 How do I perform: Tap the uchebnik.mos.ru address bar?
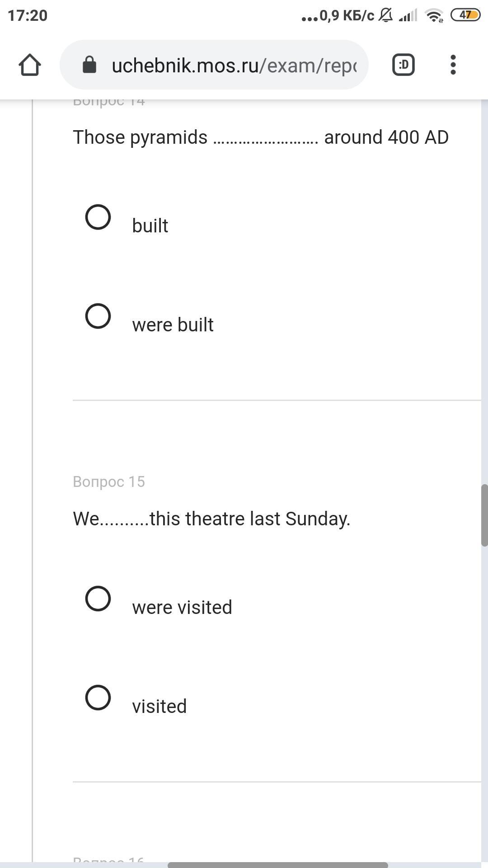214,65
